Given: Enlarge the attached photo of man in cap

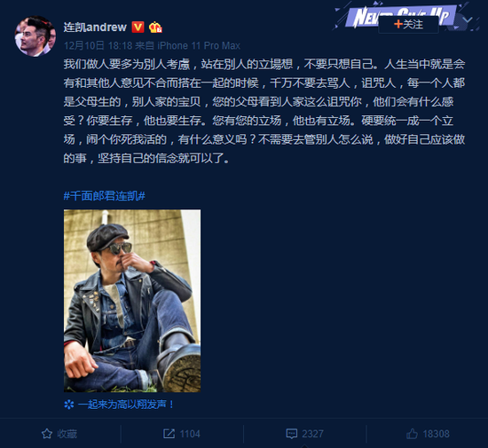Looking at the screenshot, I should [x=132, y=301].
